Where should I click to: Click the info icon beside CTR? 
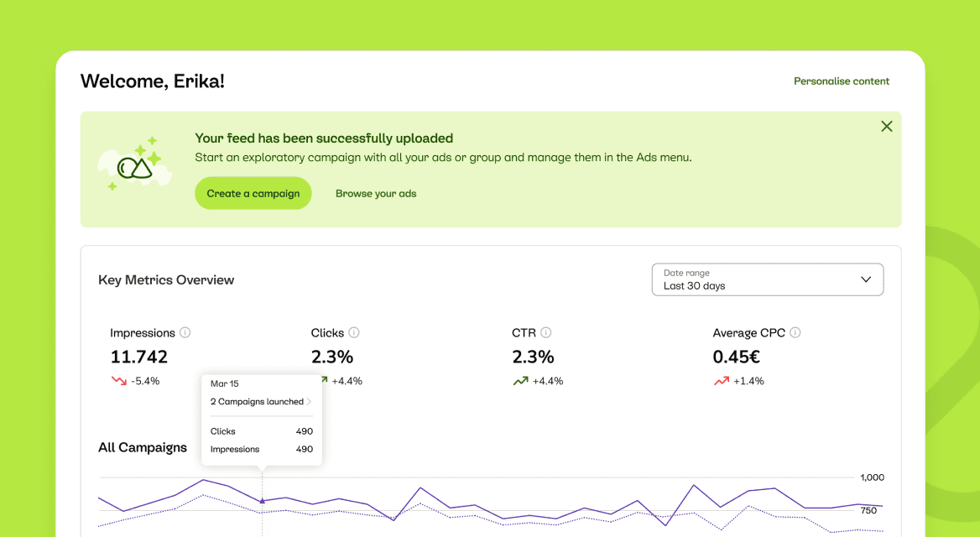(x=545, y=332)
